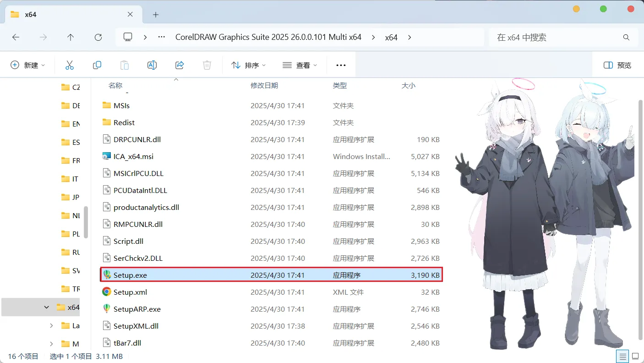Select the DE folder in sidebar
The image size is (644, 363).
[71, 105]
